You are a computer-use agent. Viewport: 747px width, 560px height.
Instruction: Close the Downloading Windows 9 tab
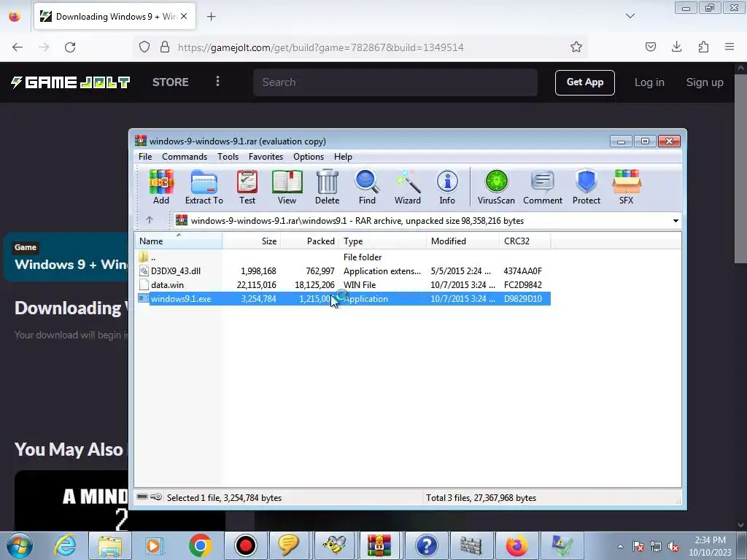(x=184, y=16)
